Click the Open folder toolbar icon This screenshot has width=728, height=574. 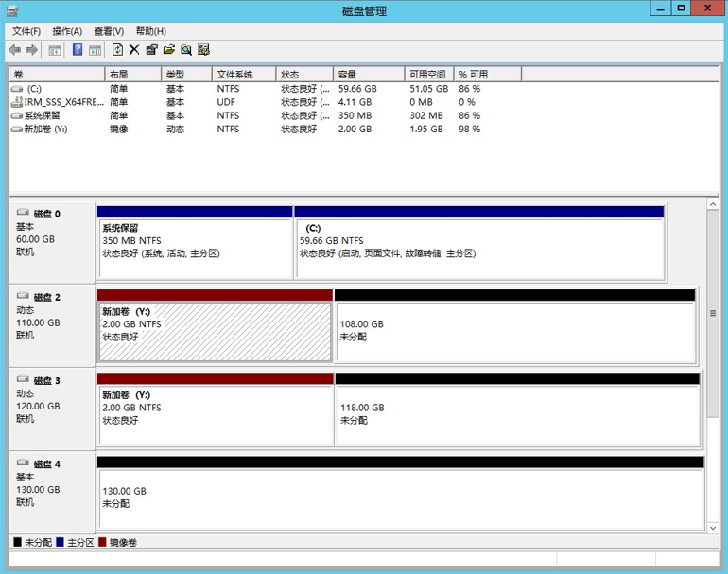(x=169, y=50)
